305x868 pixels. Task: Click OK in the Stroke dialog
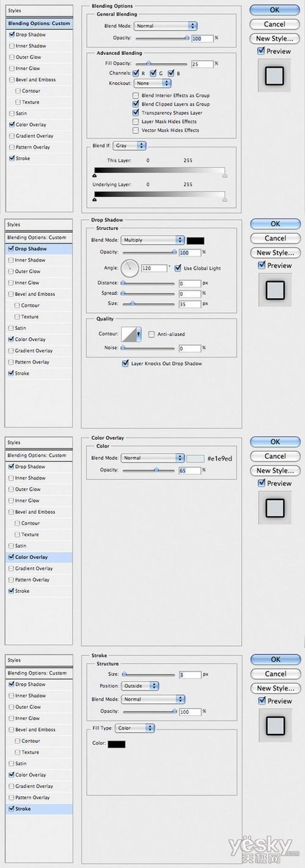tap(276, 659)
